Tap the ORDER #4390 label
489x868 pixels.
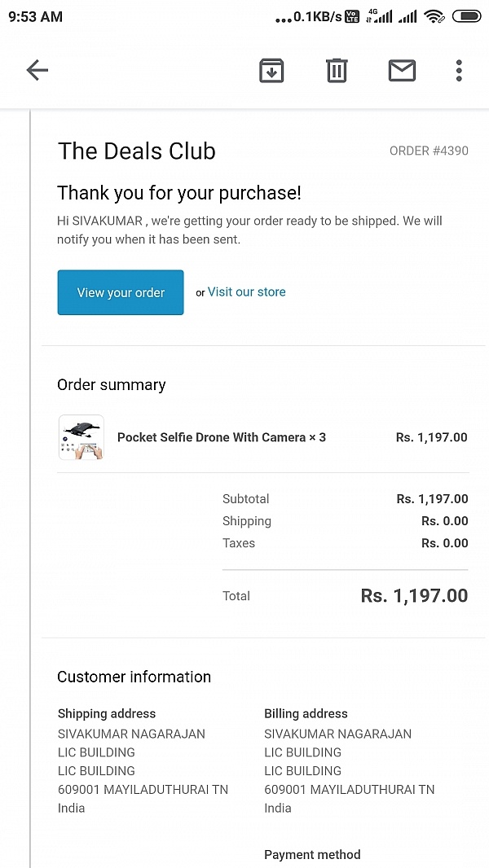click(429, 151)
